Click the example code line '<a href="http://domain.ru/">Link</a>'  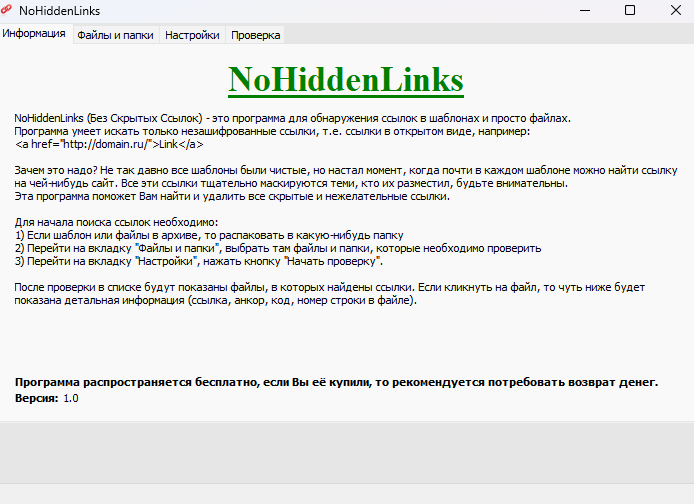pyautogui.click(x=109, y=144)
